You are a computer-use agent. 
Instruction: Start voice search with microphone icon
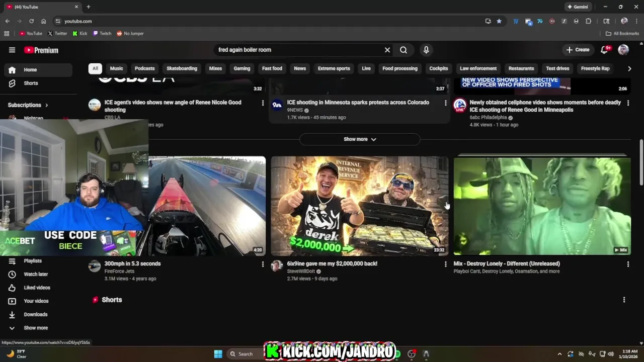pyautogui.click(x=426, y=50)
